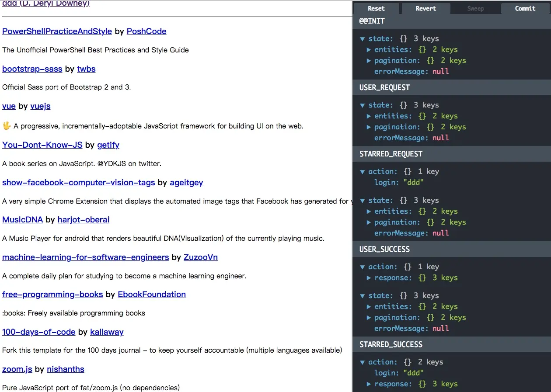Image resolution: width=551 pixels, height=392 pixels.
Task: Expand pagination under USER_SUCCESS state
Action: pos(369,318)
